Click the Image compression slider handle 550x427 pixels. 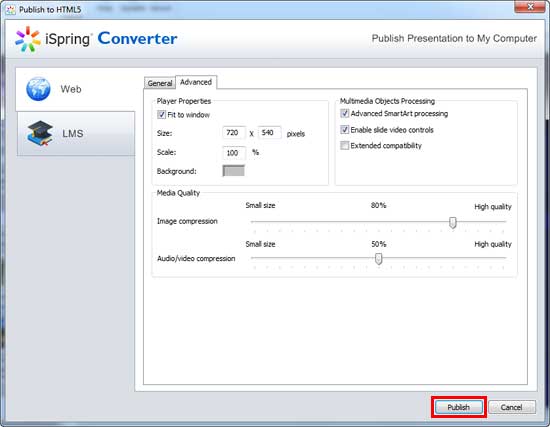453,222
